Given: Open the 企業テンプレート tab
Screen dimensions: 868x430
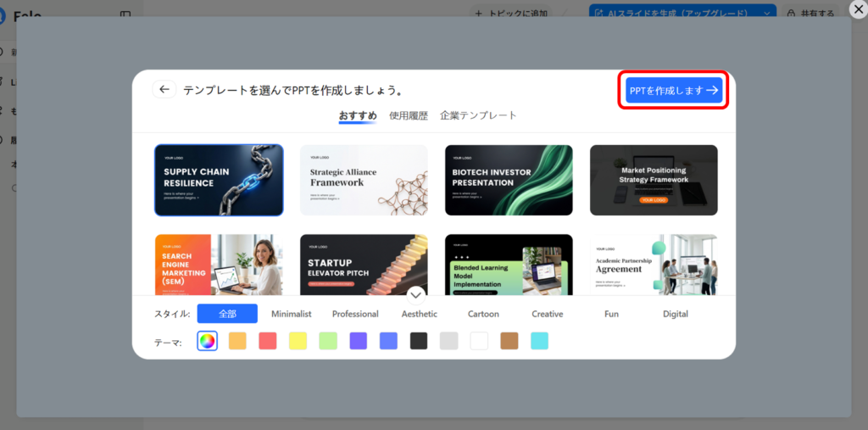Looking at the screenshot, I should pyautogui.click(x=478, y=115).
